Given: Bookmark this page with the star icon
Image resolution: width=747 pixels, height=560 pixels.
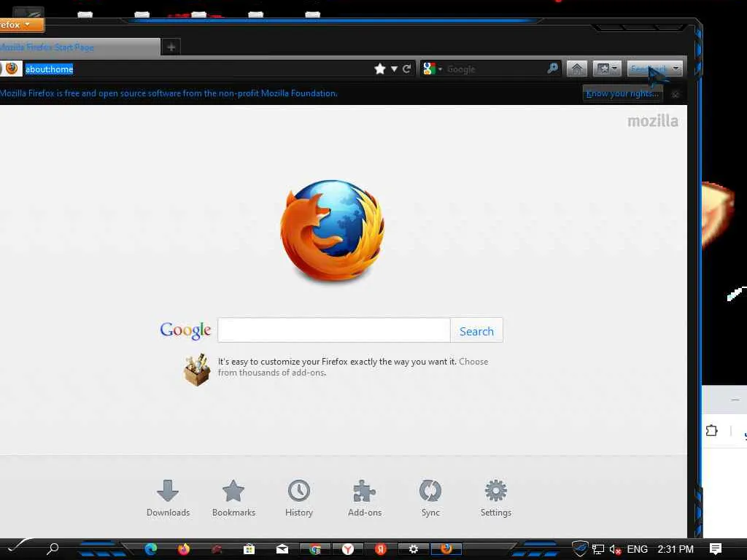Looking at the screenshot, I should (x=379, y=69).
